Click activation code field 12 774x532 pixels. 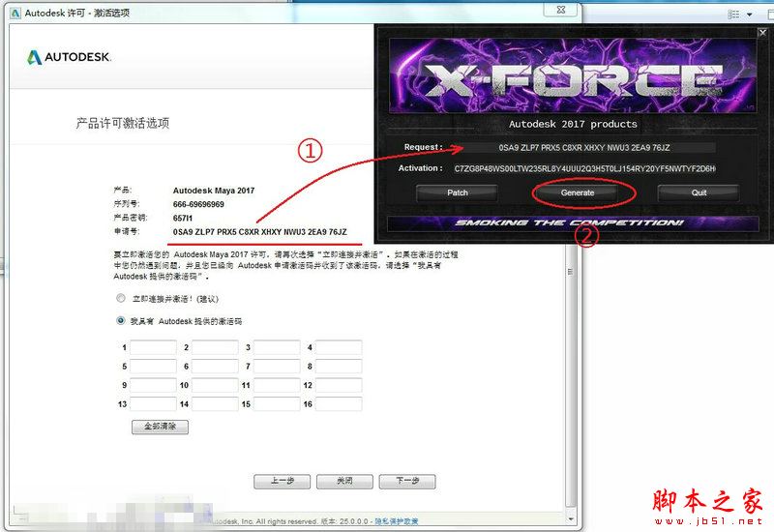coord(339,385)
